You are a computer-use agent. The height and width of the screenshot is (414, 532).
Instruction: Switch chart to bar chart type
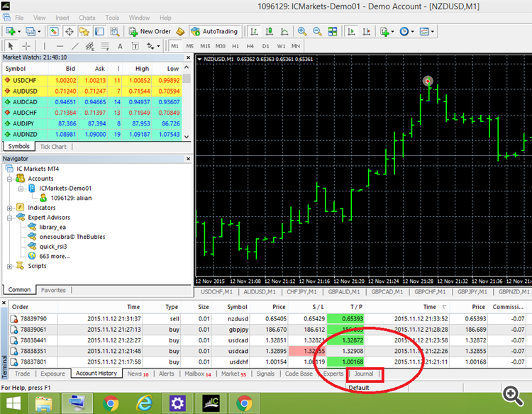pos(254,31)
